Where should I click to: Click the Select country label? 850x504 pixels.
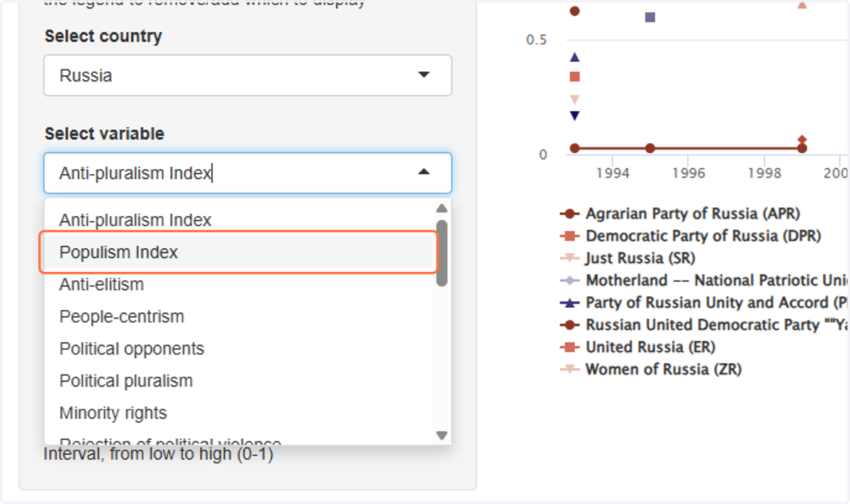[103, 36]
